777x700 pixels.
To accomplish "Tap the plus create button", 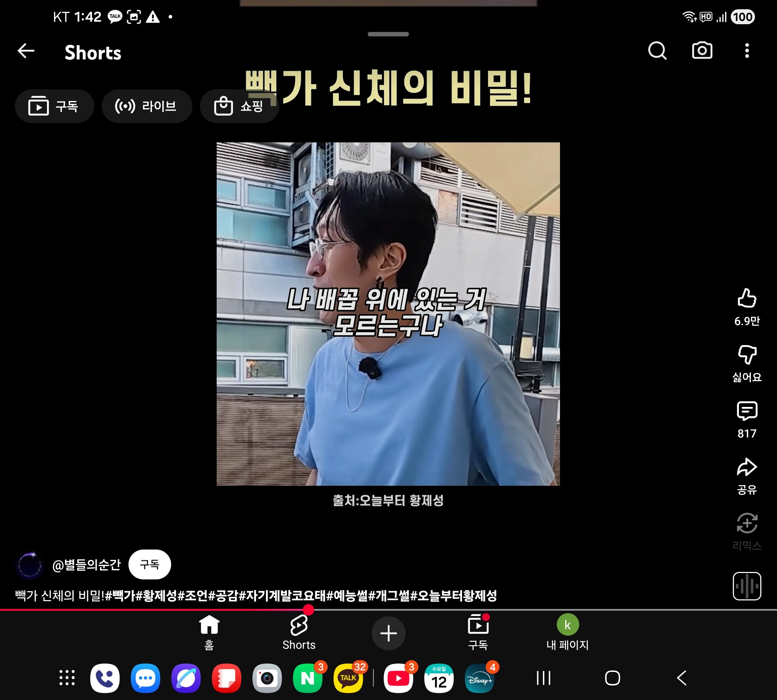I will pyautogui.click(x=388, y=633).
